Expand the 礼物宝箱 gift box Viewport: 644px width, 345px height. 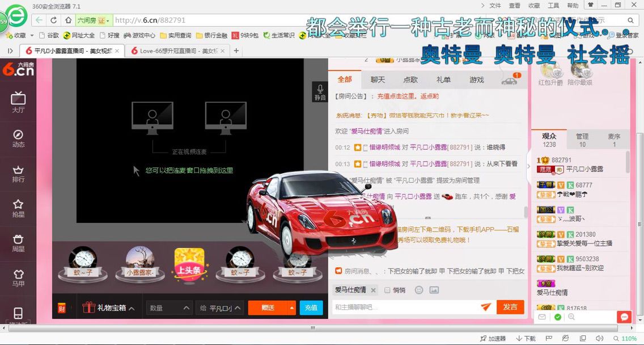pos(108,308)
